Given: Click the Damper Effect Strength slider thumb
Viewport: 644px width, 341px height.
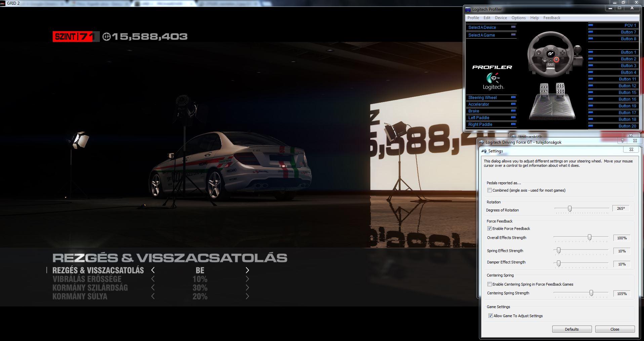Looking at the screenshot, I should tap(559, 263).
